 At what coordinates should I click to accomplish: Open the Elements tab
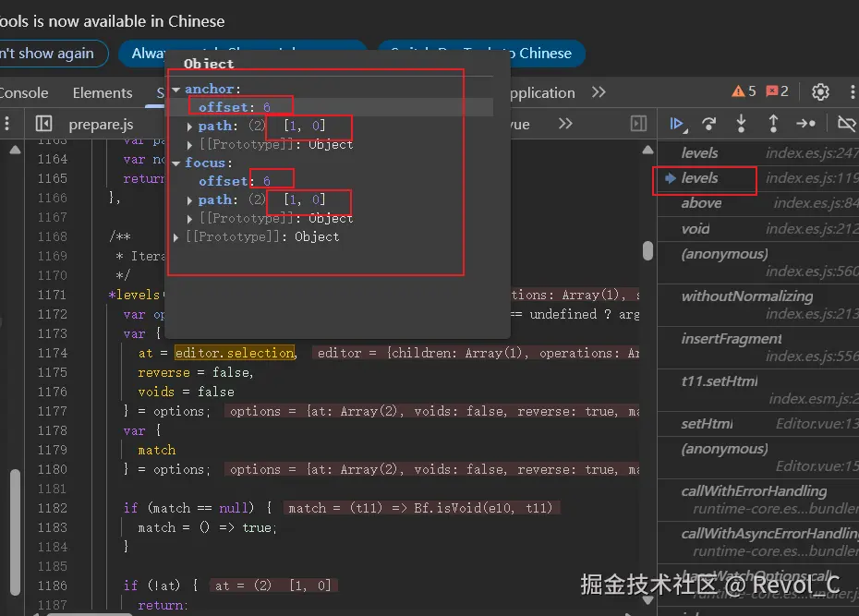(103, 93)
